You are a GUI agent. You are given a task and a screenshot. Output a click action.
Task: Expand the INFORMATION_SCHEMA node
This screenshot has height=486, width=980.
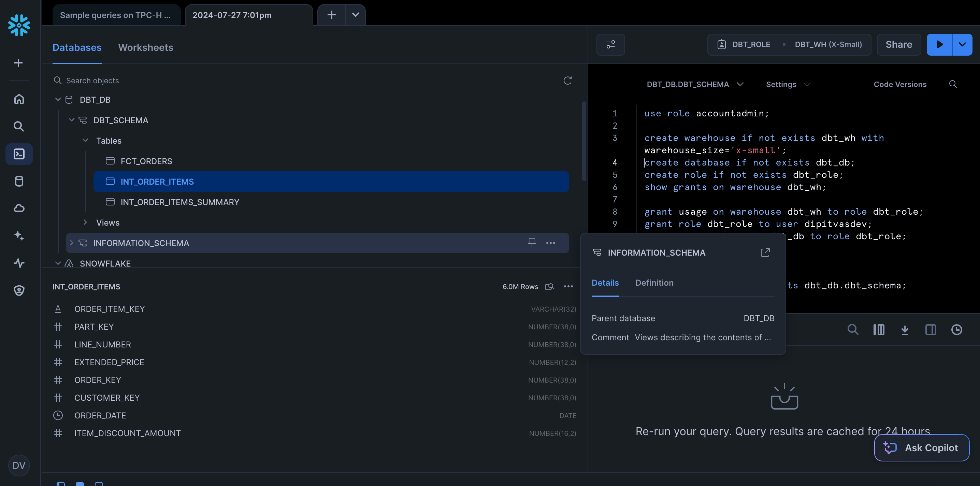coord(72,243)
